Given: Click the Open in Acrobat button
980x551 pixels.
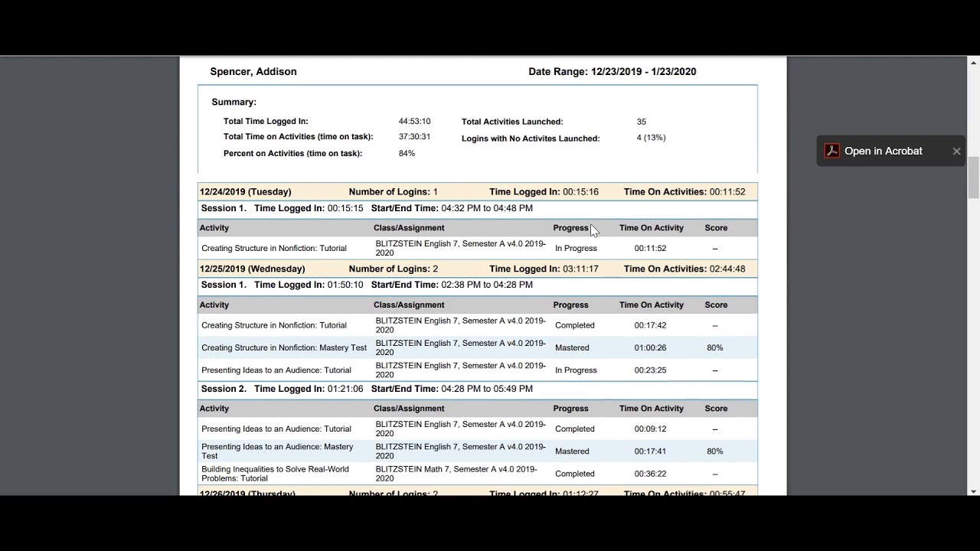Looking at the screenshot, I should (884, 151).
